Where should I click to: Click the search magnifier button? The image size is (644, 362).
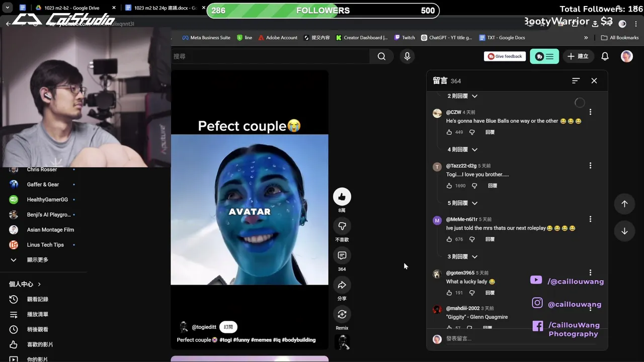click(x=381, y=56)
